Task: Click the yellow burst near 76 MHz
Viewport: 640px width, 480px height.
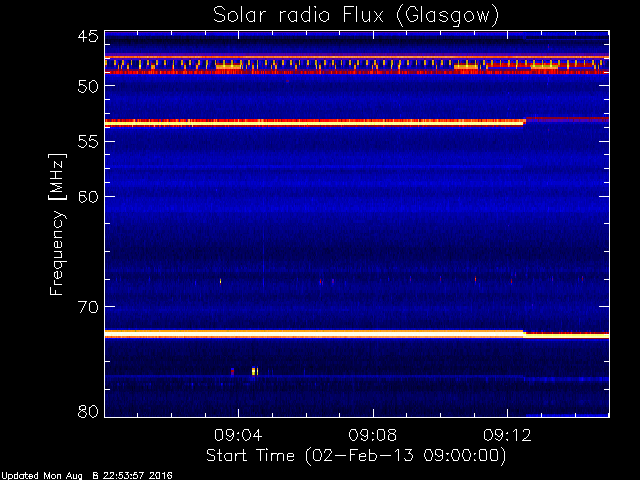Action: pos(255,371)
